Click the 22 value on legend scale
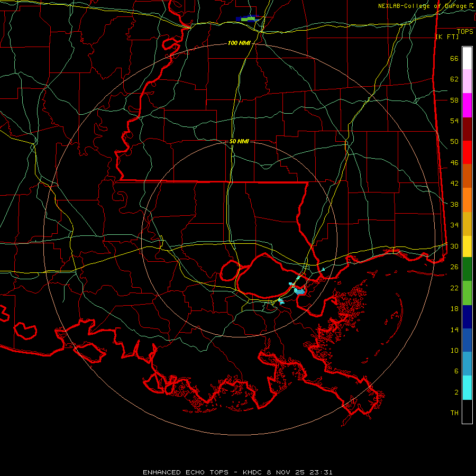 click(454, 288)
